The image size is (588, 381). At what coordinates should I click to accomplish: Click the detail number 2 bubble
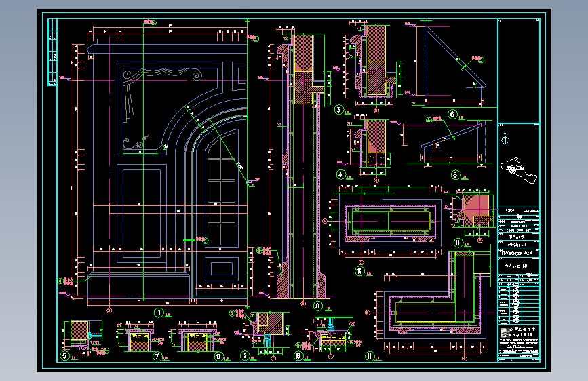tap(317, 306)
